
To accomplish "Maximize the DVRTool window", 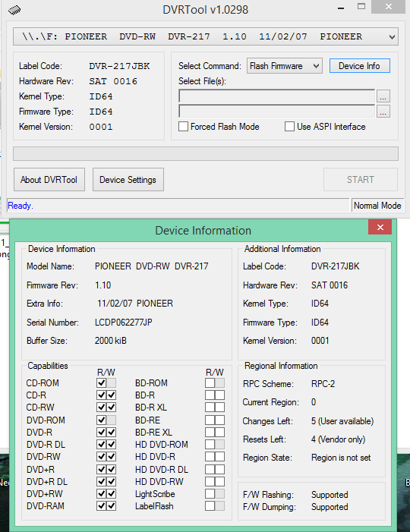I will tap(361, 7).
